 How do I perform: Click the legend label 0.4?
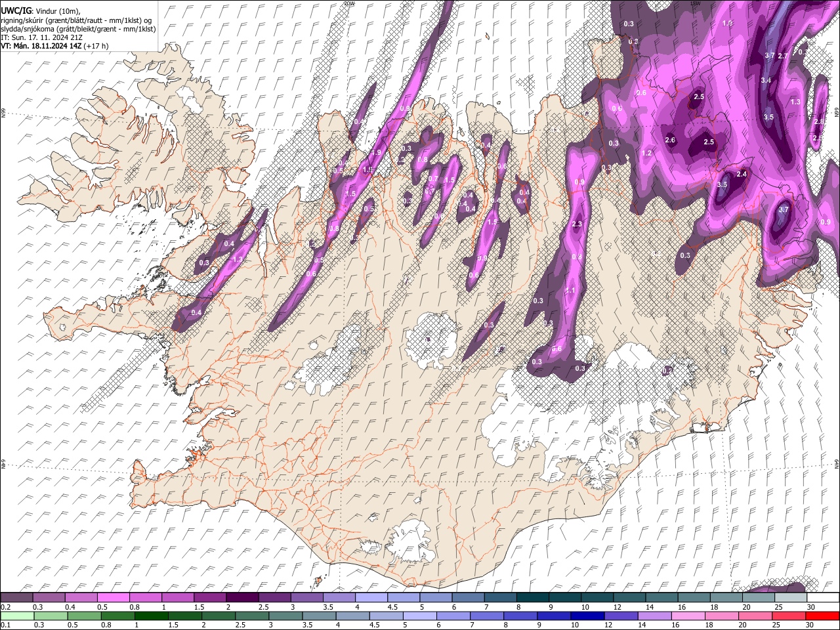pos(70,607)
